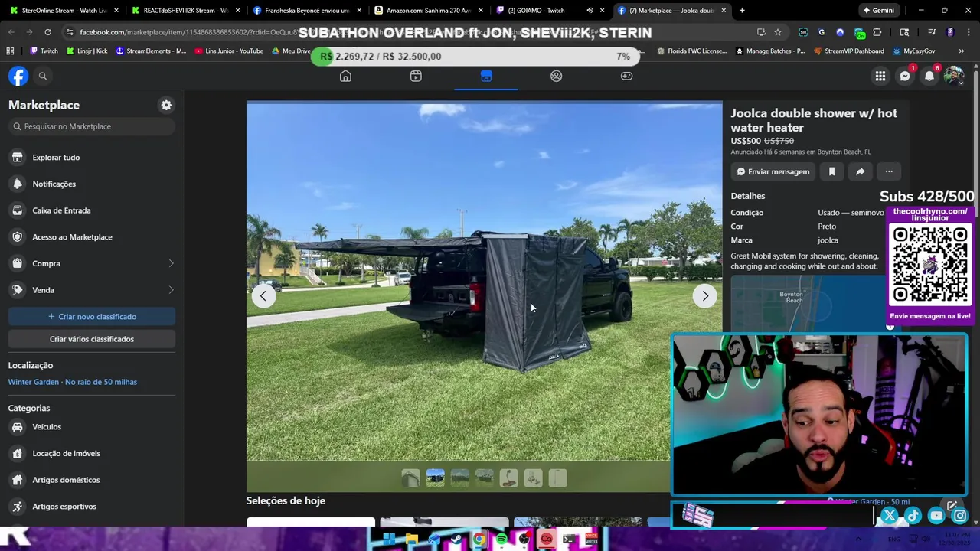Switch to Fransheska Beyoncé Facebook tab
Screen dimensions: 980x551
tap(306, 11)
